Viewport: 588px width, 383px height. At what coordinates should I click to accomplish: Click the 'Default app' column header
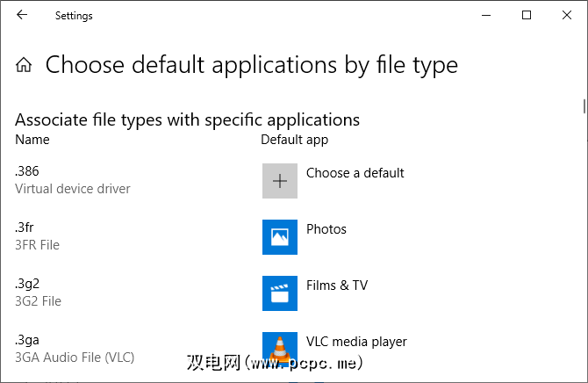(294, 140)
